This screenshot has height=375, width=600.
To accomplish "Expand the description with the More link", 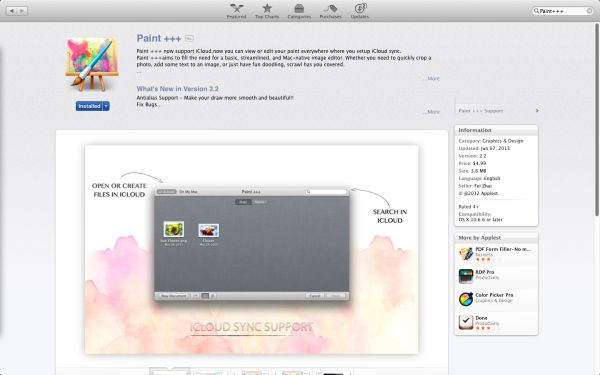I will pyautogui.click(x=432, y=78).
